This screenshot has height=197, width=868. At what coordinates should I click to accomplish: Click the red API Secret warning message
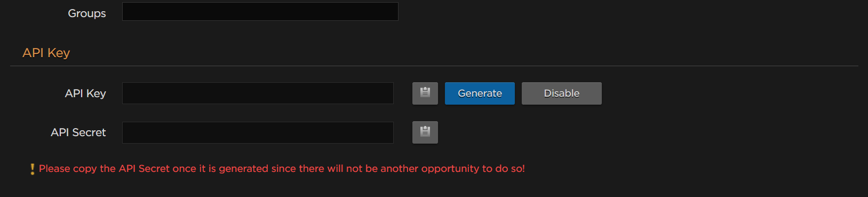coord(282,169)
